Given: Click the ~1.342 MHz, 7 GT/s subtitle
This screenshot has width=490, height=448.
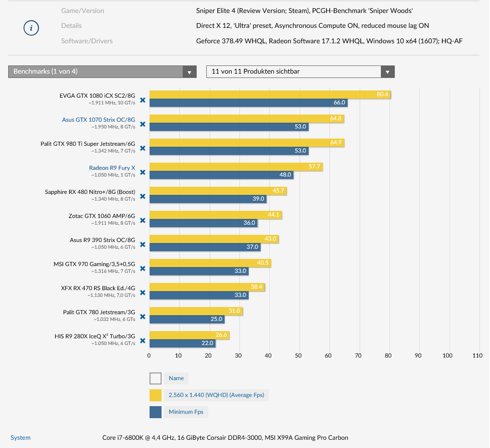Looking at the screenshot, I should point(113,151).
